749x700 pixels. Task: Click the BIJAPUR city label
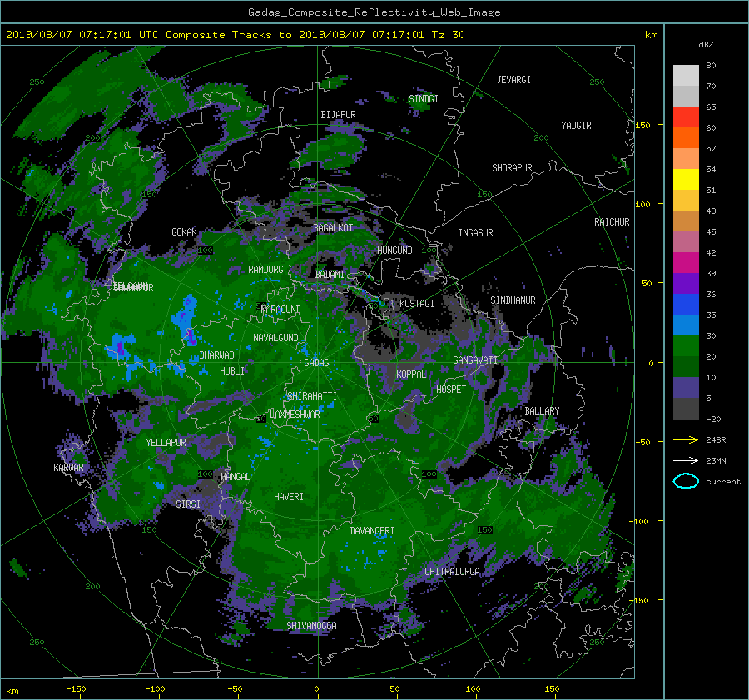coord(338,115)
